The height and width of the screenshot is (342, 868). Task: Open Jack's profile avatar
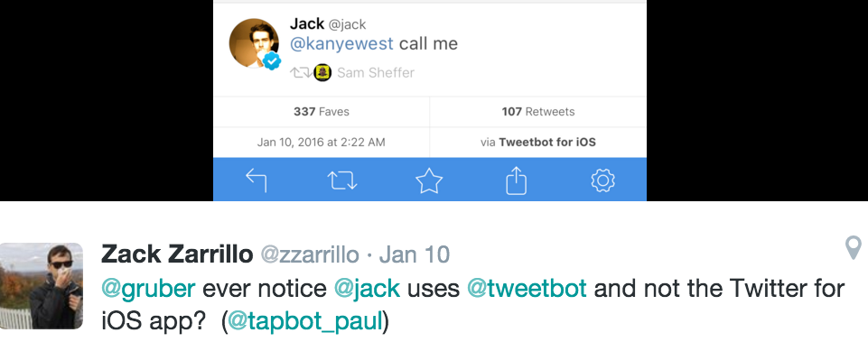[254, 43]
